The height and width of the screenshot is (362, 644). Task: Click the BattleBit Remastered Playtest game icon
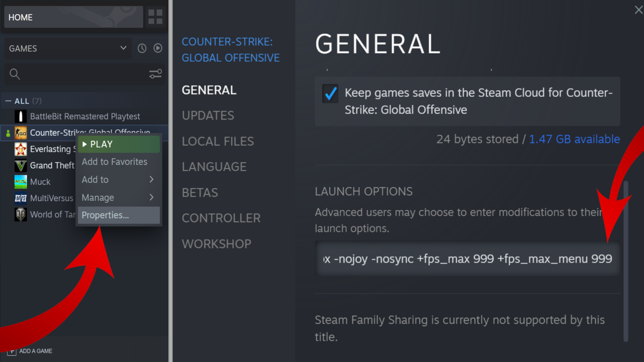point(21,117)
